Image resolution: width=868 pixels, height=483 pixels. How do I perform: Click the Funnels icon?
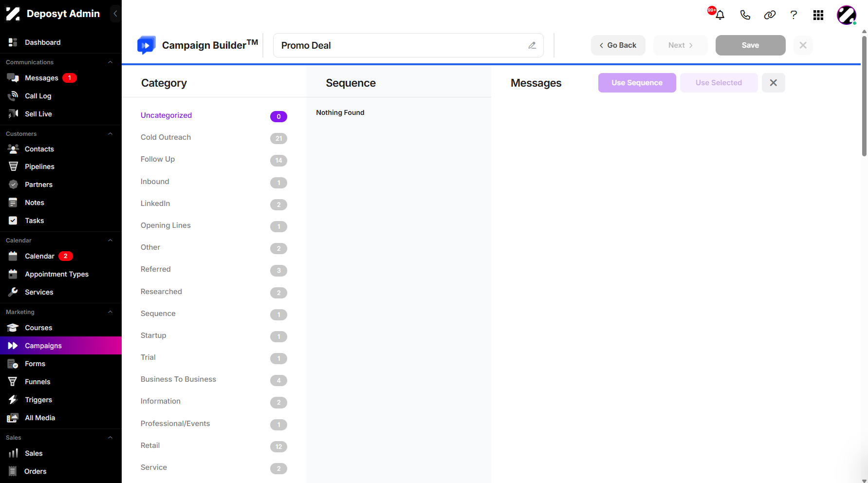(x=13, y=382)
